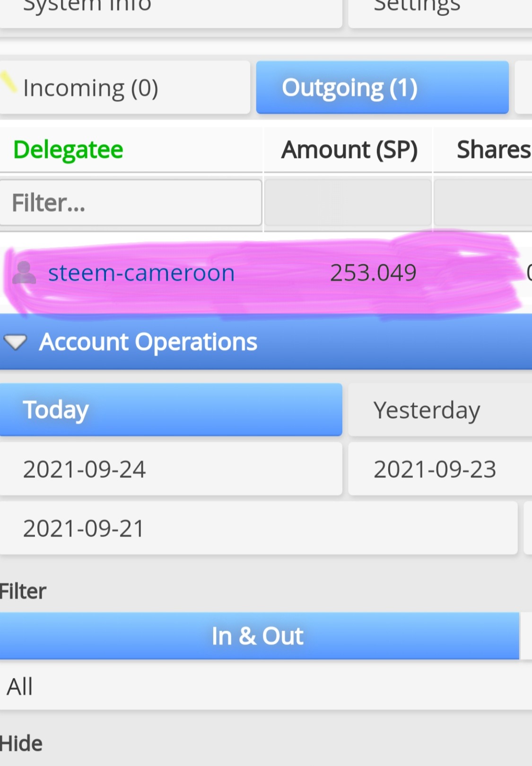Click the Shares column header
Image resolution: width=532 pixels, height=766 pixels.
(x=493, y=150)
